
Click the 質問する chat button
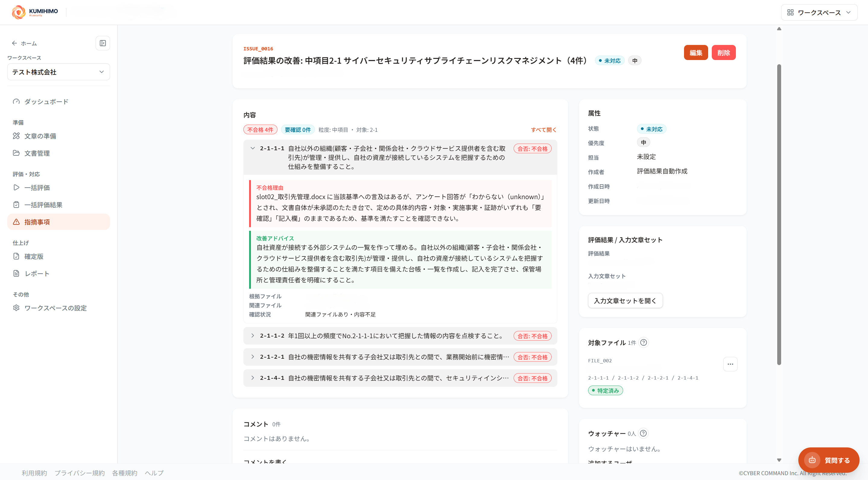[x=828, y=460]
